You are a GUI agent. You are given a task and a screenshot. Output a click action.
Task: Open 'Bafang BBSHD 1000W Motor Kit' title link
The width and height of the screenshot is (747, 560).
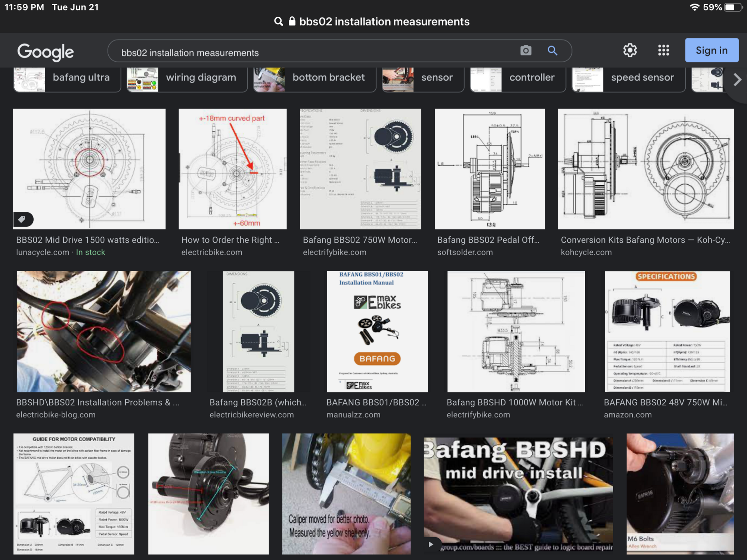(515, 402)
